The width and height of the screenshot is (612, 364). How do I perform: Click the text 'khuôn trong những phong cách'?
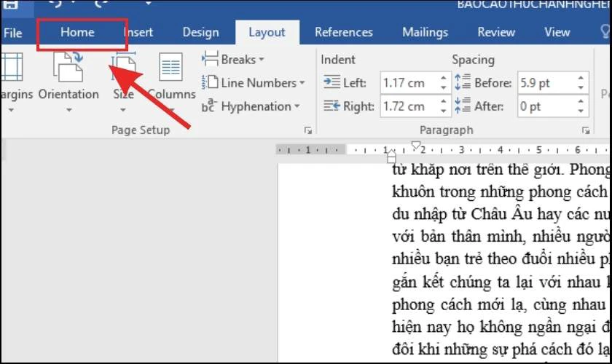coord(499,192)
